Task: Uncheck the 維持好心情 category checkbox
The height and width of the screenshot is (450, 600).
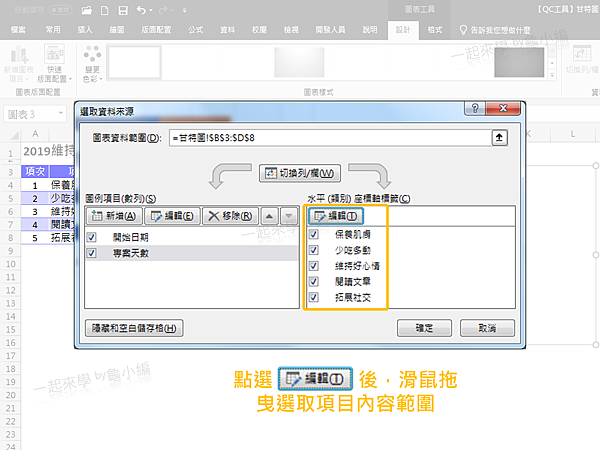Action: (x=313, y=266)
